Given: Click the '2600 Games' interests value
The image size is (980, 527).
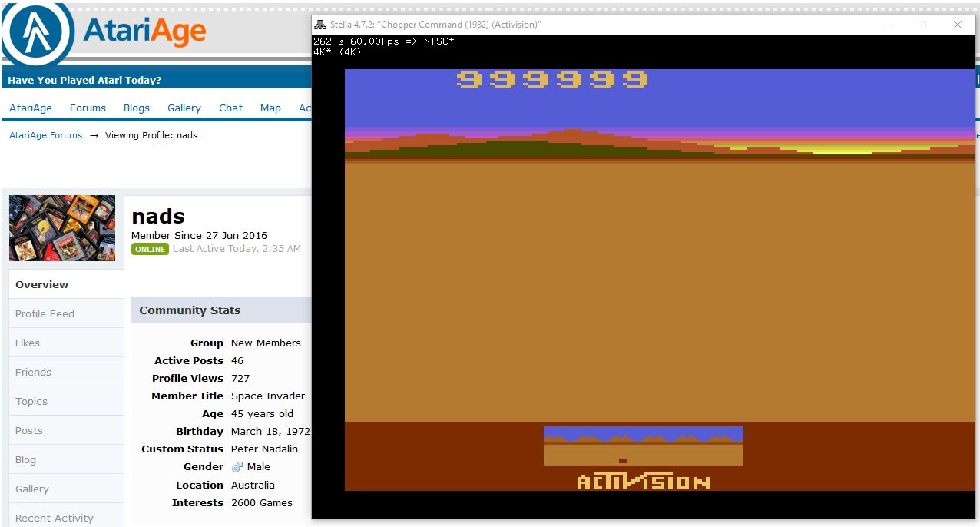Looking at the screenshot, I should click(262, 503).
